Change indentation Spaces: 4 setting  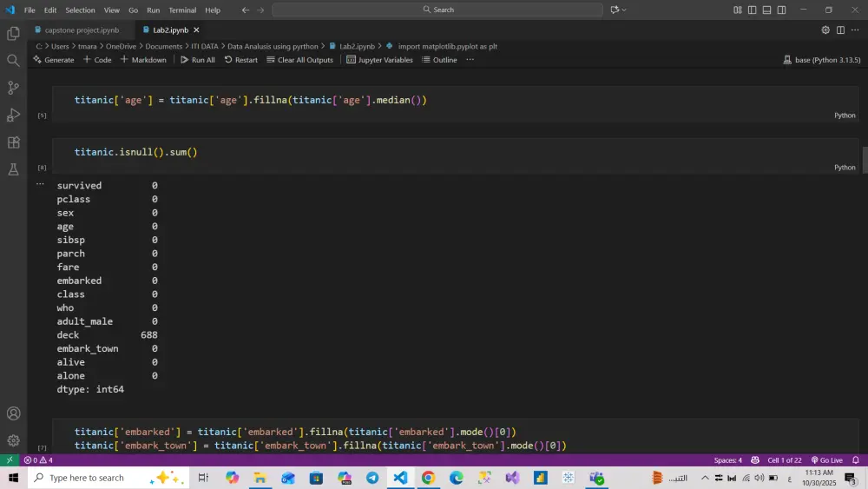click(x=728, y=460)
